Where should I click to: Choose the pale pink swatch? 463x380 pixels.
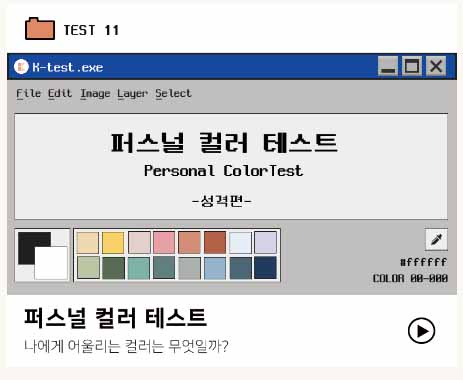click(139, 243)
